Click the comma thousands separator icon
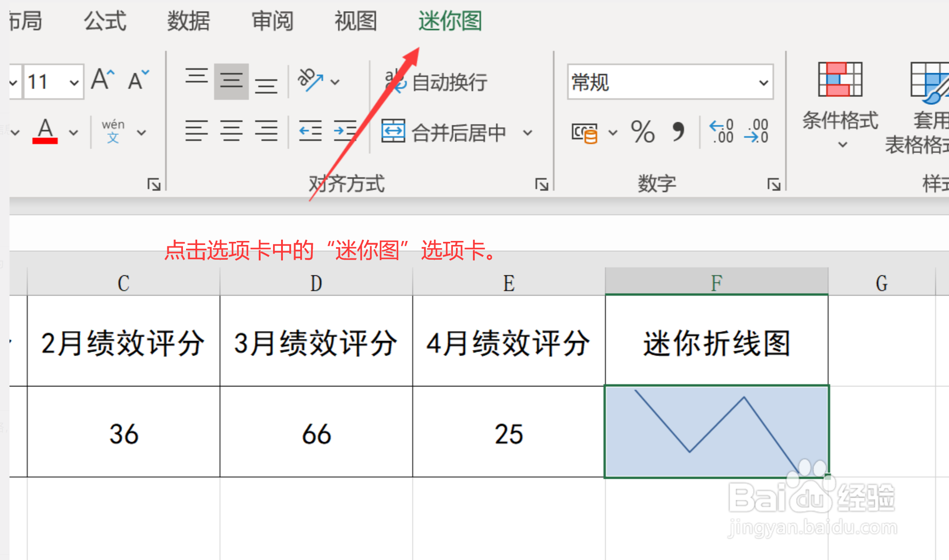 679,132
